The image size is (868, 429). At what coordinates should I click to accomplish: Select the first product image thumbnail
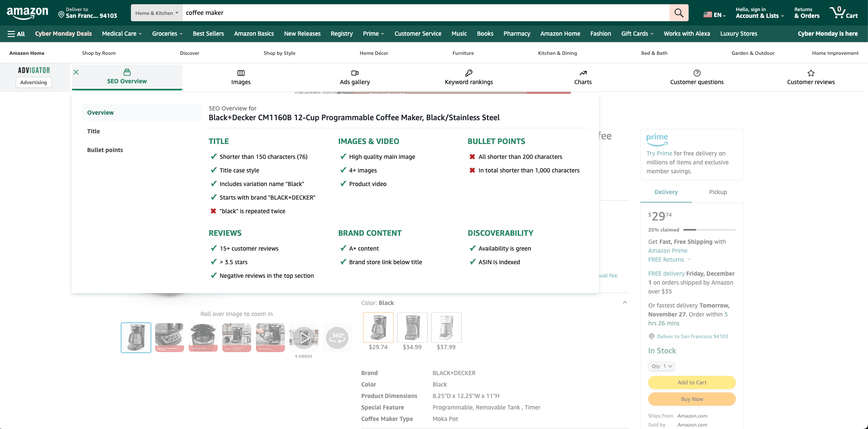click(136, 338)
